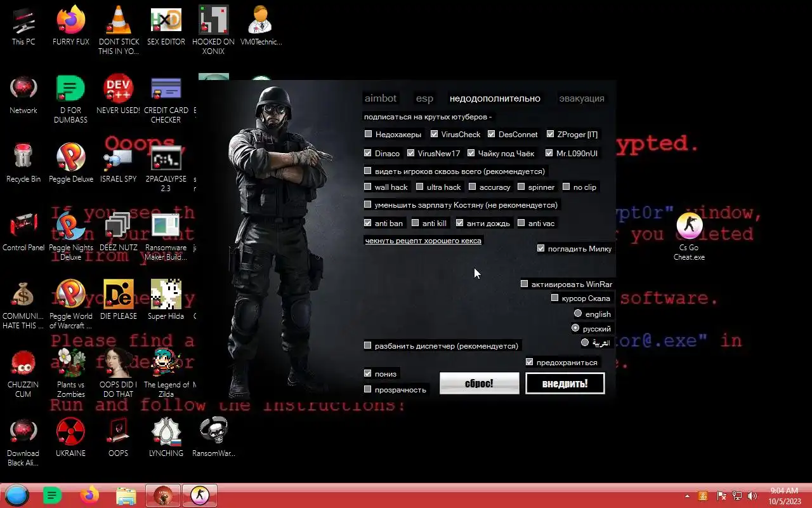Open the RansomWar skull icon
812x508 pixels.
(213, 438)
